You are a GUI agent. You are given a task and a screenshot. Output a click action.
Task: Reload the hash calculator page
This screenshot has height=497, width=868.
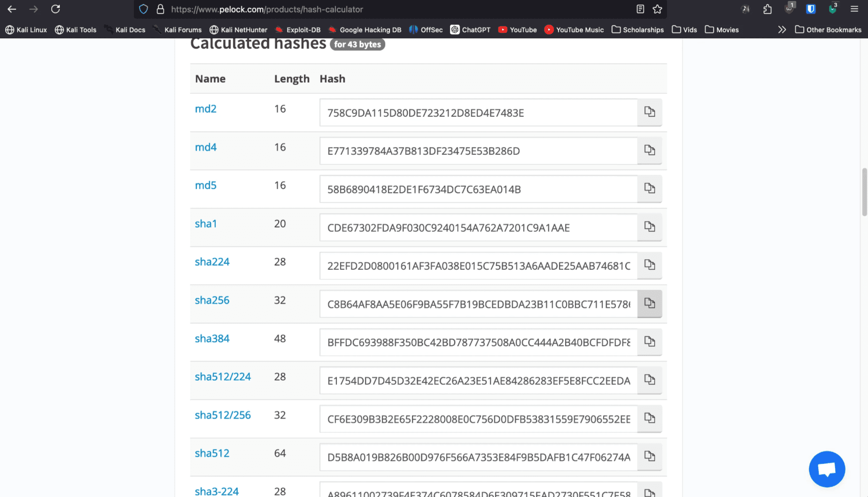[55, 9]
